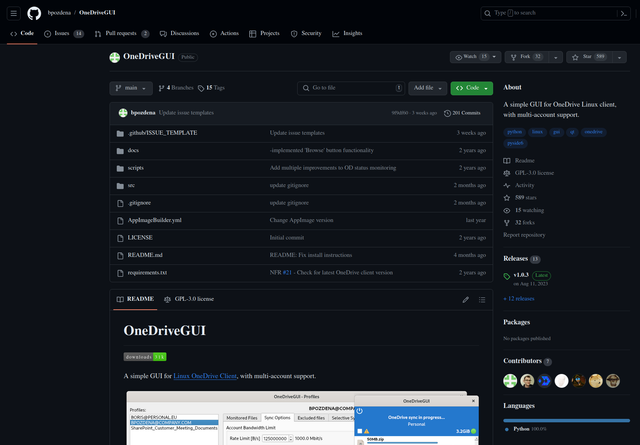Screen dimensions: 640x445
Task: Open the README screenshot image
Action: [302, 418]
